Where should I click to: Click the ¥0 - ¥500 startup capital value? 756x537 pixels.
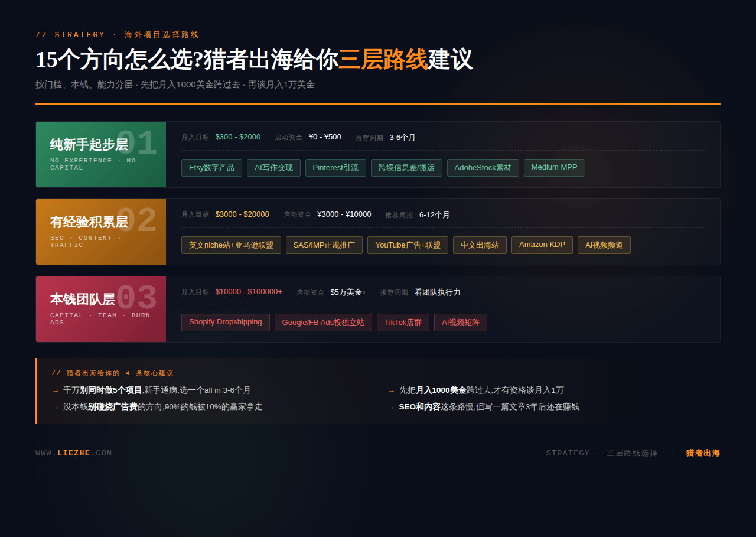[325, 137]
